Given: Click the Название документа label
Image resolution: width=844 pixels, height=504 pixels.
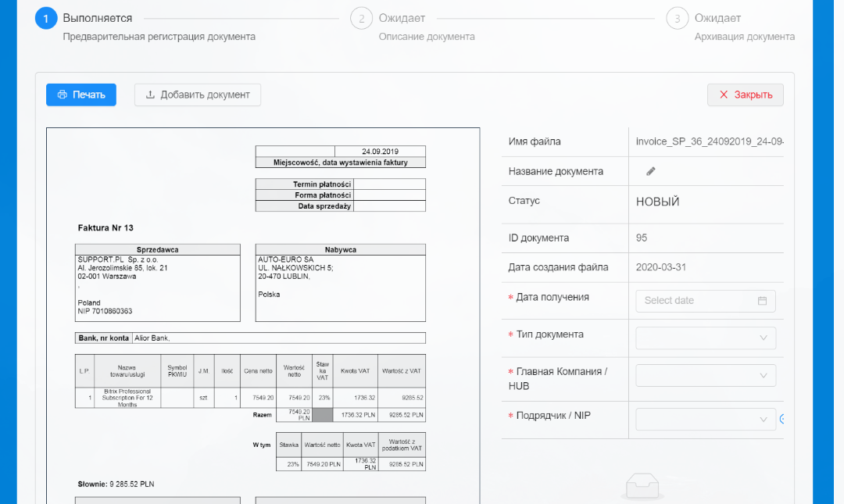Looking at the screenshot, I should [x=556, y=171].
